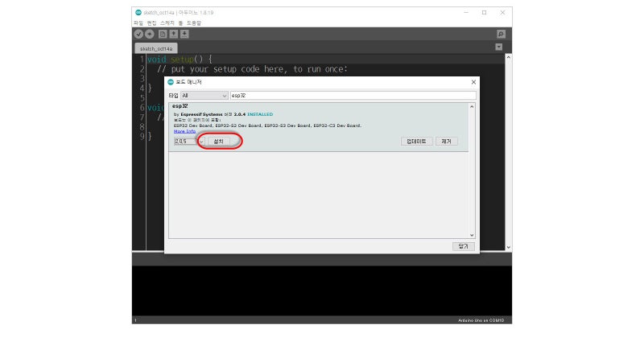This screenshot has width=644, height=362.
Task: Click the Verify checkmark toolbar icon
Action: tap(138, 34)
